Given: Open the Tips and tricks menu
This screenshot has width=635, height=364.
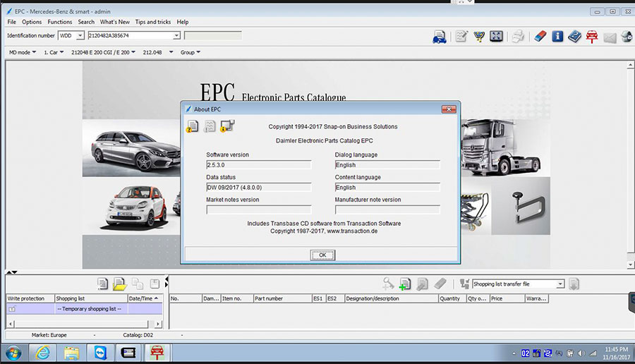Looking at the screenshot, I should pyautogui.click(x=152, y=22).
